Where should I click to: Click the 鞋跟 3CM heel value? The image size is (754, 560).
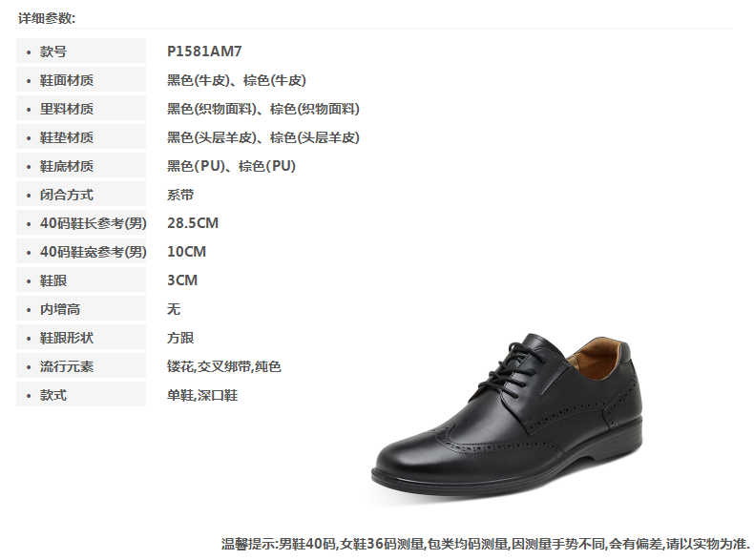tap(182, 280)
